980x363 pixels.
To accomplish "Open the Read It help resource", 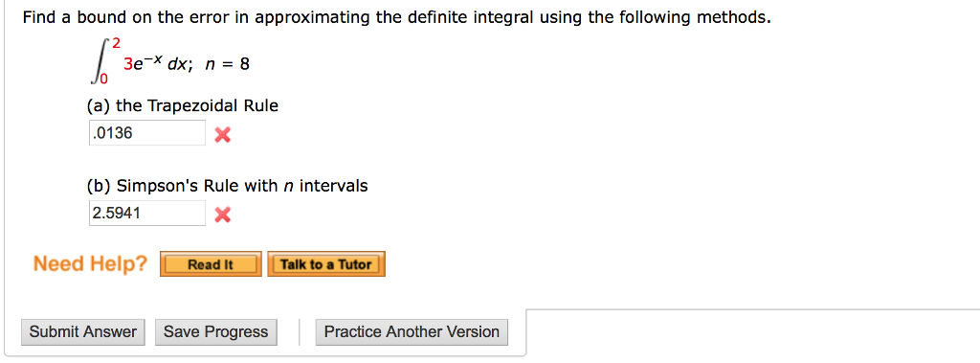I will (x=211, y=264).
